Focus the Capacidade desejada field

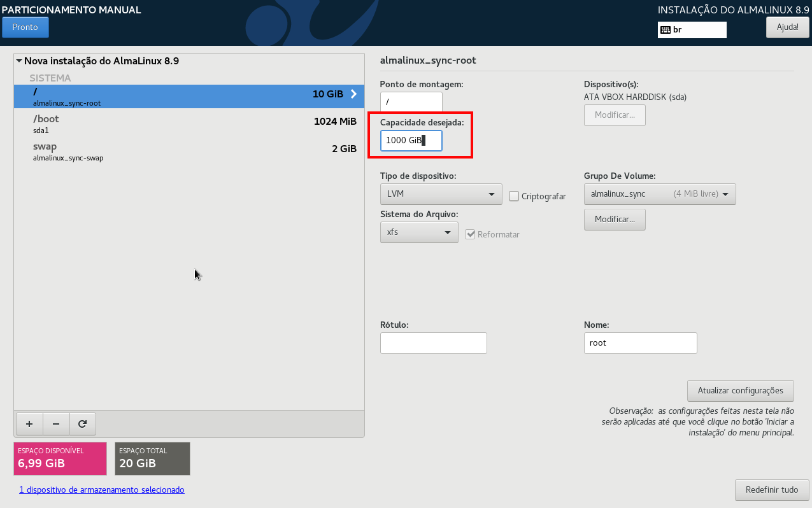pyautogui.click(x=411, y=141)
